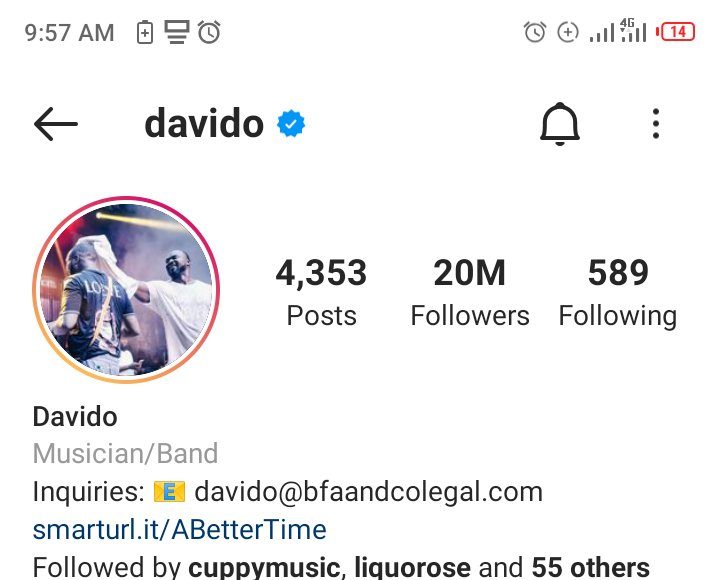This screenshot has width=720, height=580.
Task: Tap the left alarm clock status icon
Action: pyautogui.click(x=209, y=32)
